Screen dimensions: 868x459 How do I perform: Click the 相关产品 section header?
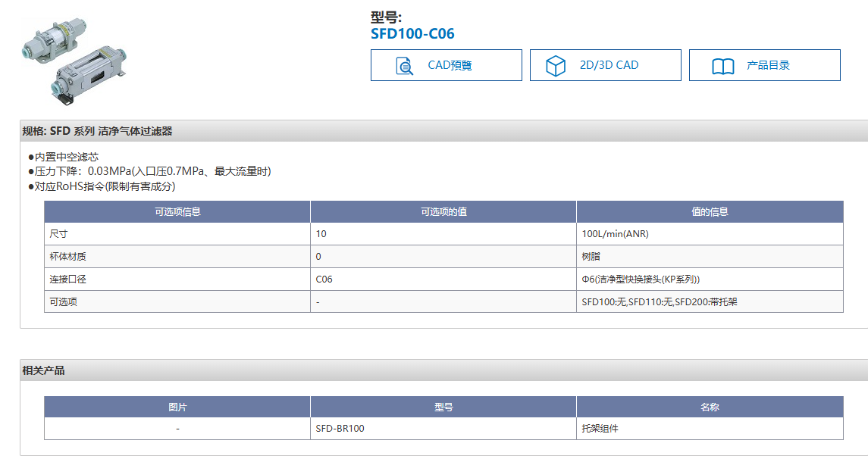(x=44, y=370)
